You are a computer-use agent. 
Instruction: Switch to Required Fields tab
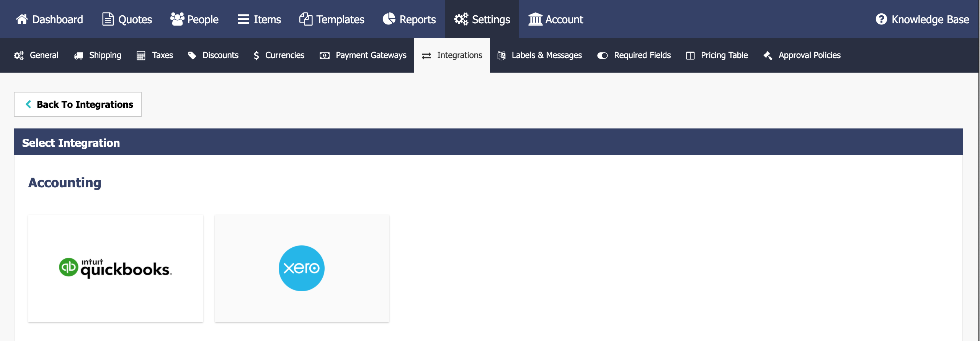[x=642, y=55]
